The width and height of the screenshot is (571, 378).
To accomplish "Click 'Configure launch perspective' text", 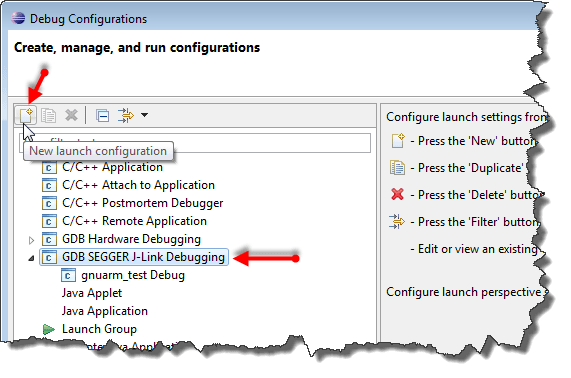I will (x=464, y=292).
